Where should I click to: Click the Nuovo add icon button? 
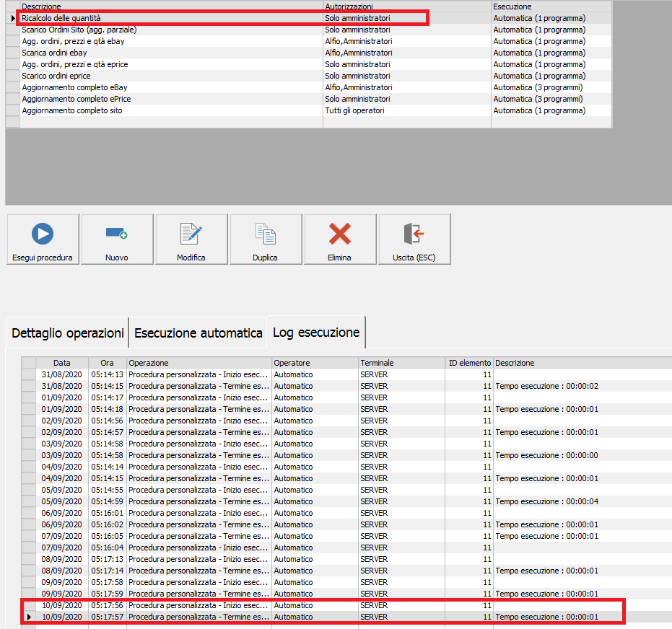pyautogui.click(x=117, y=239)
